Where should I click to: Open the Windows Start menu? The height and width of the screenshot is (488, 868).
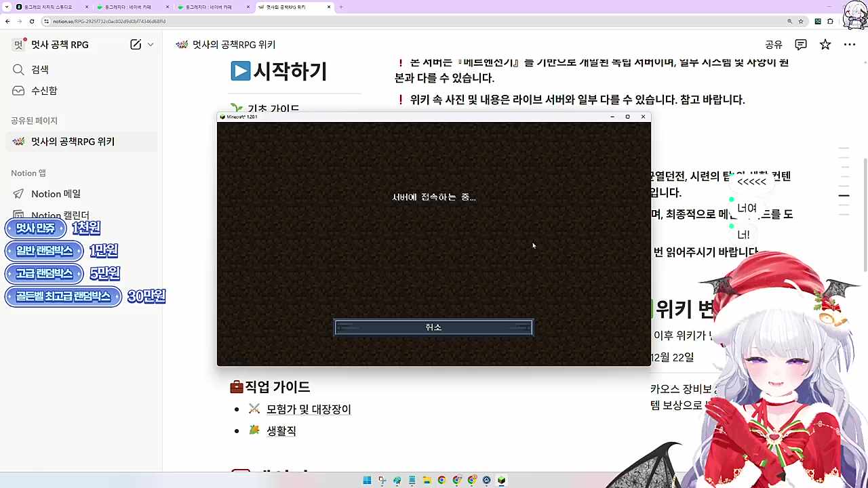tap(367, 480)
